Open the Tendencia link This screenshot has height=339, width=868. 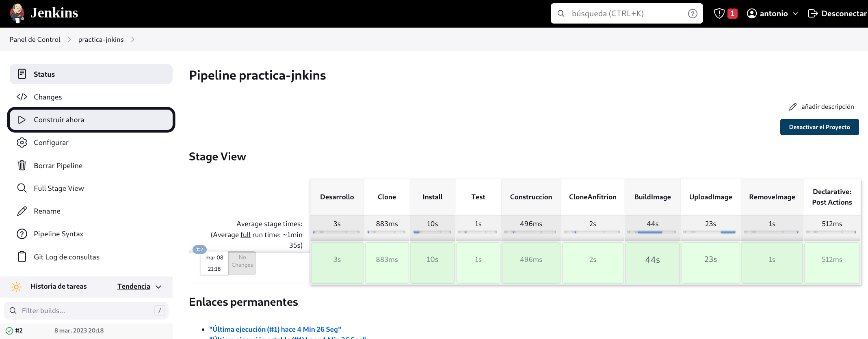tap(134, 287)
